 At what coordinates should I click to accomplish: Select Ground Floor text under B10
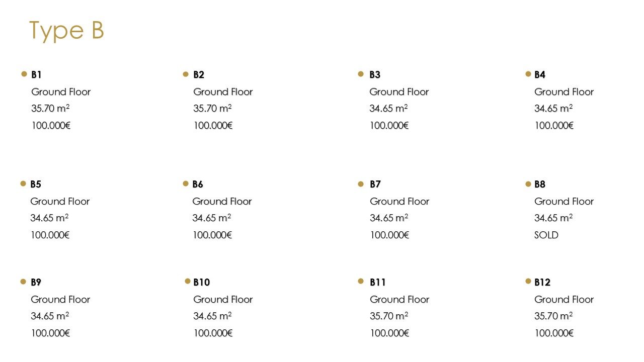click(223, 300)
